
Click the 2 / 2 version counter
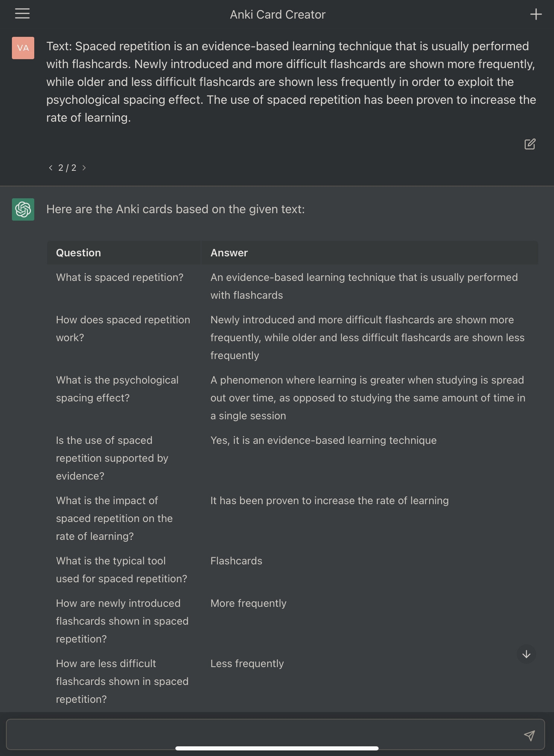67,168
